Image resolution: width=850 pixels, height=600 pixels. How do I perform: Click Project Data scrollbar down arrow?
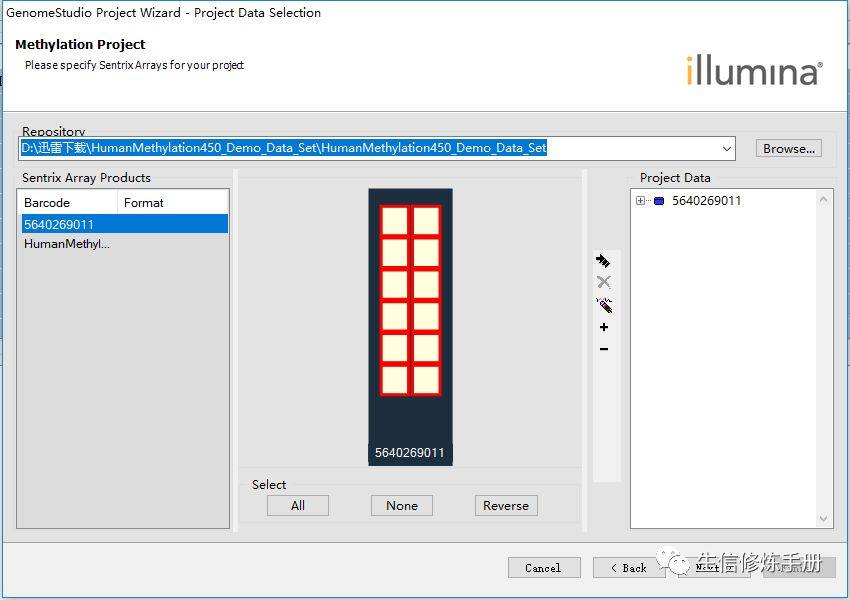(823, 519)
